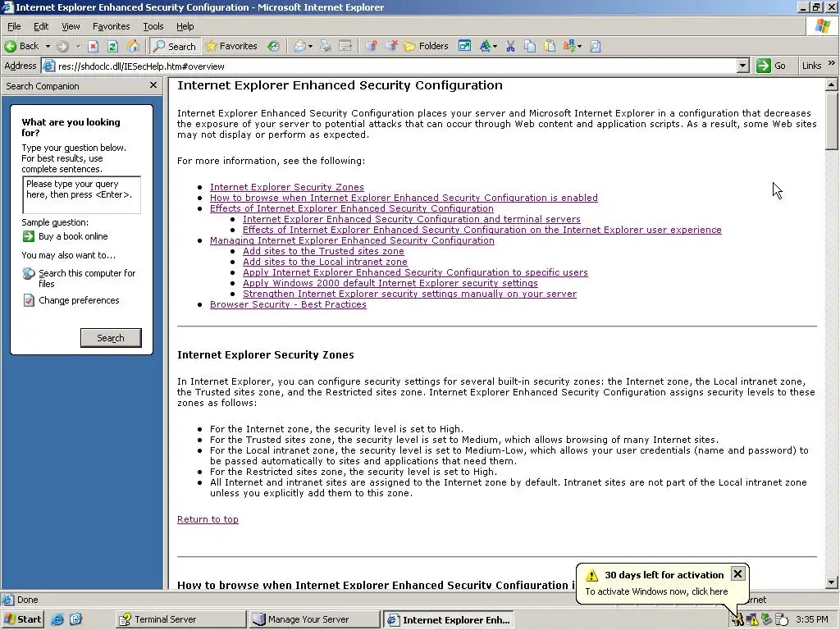The image size is (840, 630).
Task: Click the Windows activation keys tray icon
Action: [x=739, y=620]
